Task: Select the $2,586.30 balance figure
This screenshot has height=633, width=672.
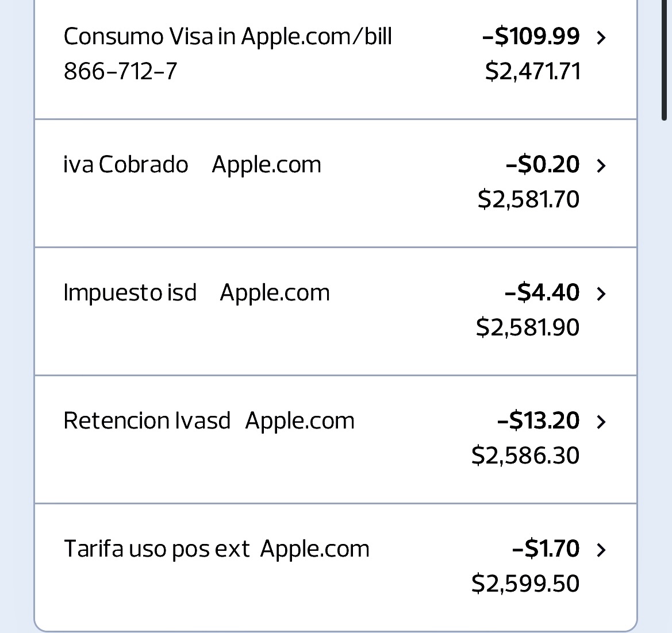Action: tap(525, 456)
